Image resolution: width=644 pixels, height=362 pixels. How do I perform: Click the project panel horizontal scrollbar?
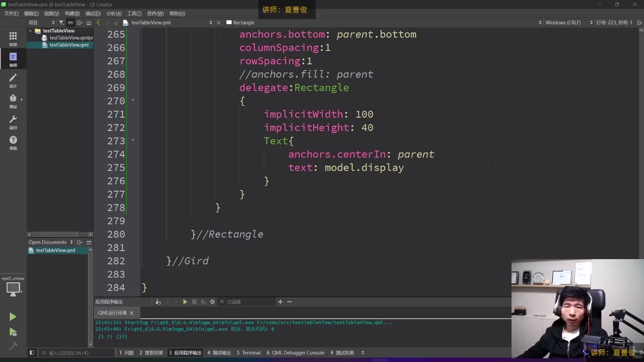tap(55, 234)
